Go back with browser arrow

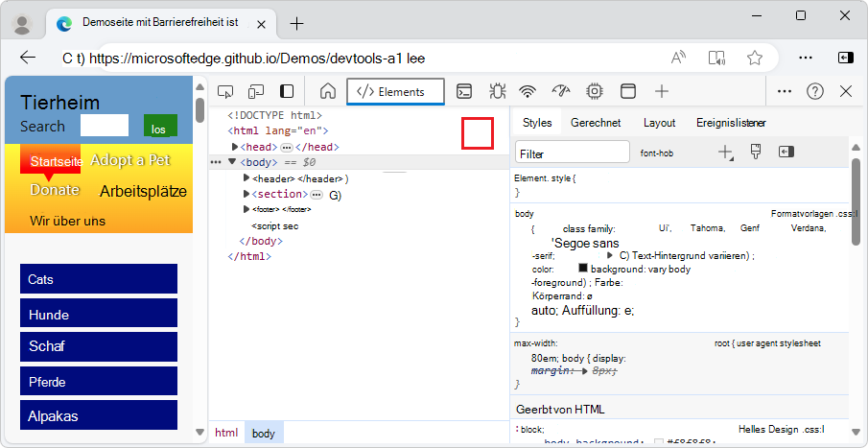click(28, 57)
